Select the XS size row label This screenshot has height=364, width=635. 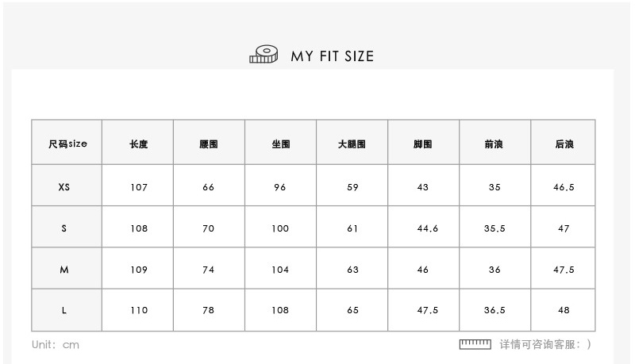click(x=64, y=187)
